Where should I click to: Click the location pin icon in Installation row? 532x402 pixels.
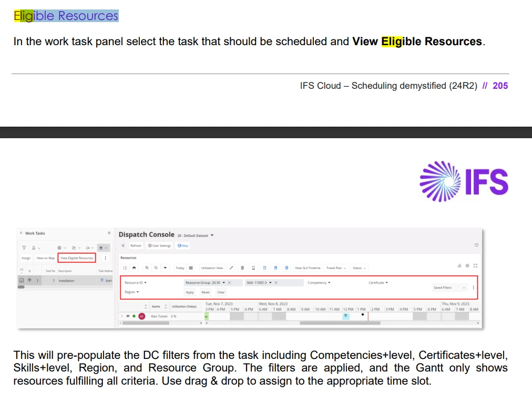(102, 280)
